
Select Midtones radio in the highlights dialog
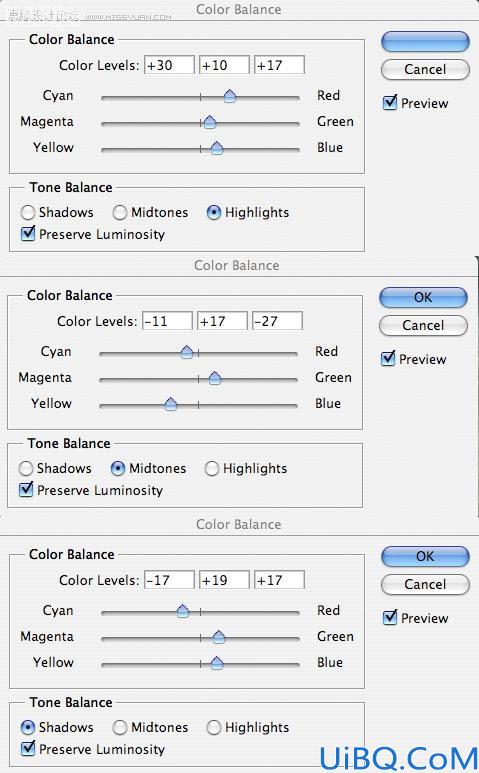(119, 212)
